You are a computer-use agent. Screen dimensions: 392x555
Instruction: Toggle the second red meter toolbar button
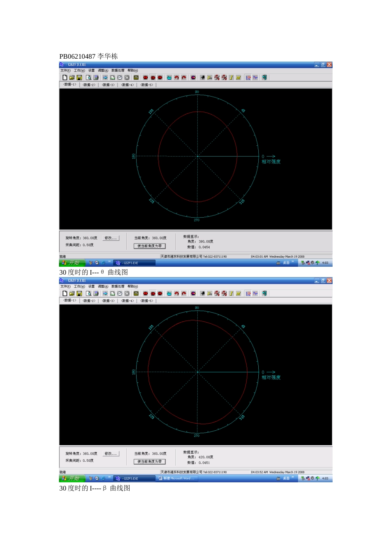(x=153, y=78)
